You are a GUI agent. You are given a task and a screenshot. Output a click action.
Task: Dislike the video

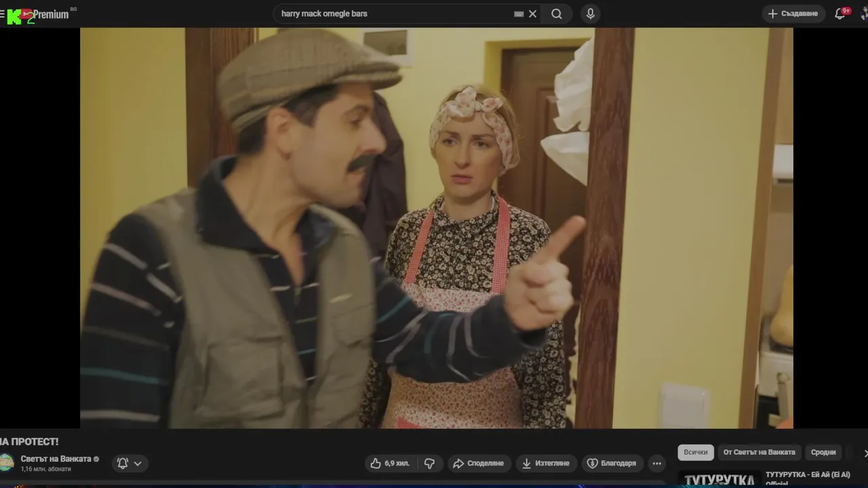(429, 464)
